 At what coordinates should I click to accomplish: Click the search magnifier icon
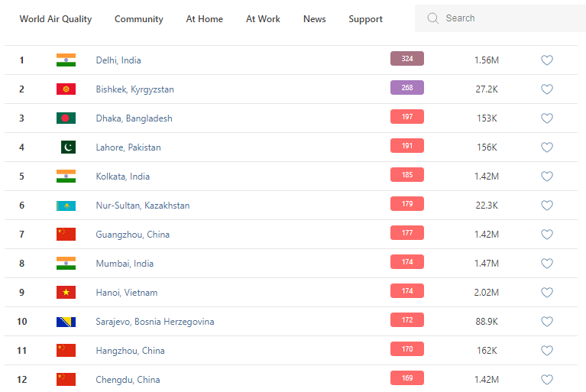[433, 18]
